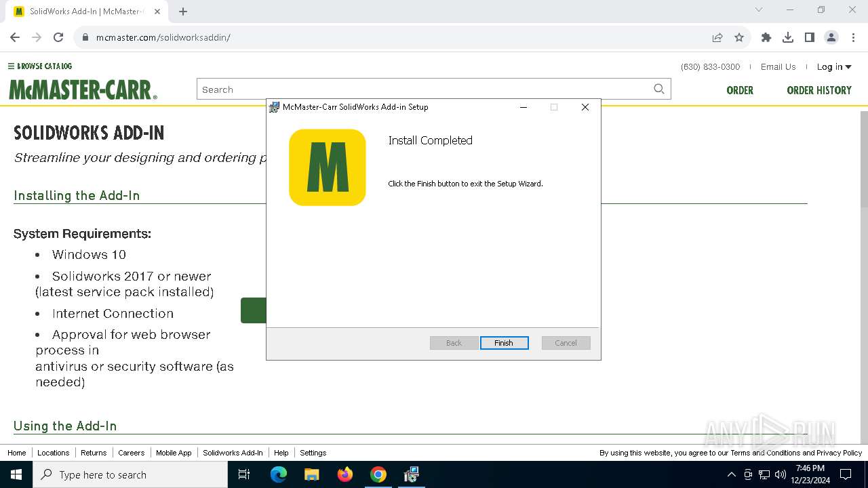Click Email Us link
This screenshot has width=868, height=488.
click(778, 66)
